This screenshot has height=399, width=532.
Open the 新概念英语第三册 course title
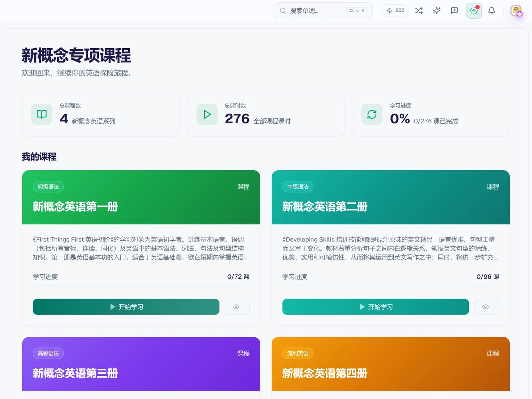[x=75, y=373]
